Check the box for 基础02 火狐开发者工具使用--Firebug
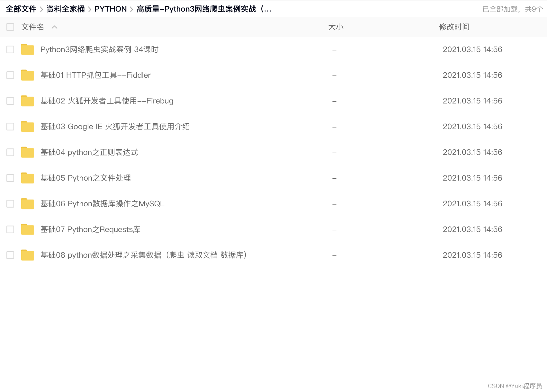547x392 pixels. 10,101
